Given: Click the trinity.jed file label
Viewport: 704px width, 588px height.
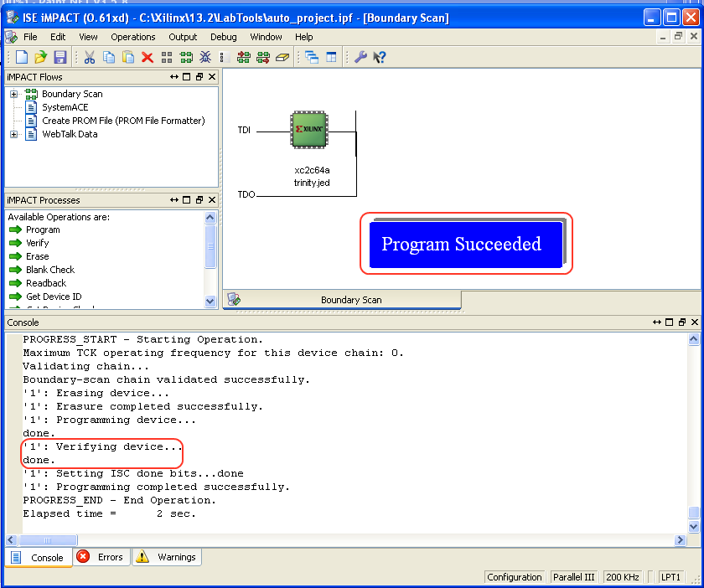Looking at the screenshot, I should coord(312,183).
